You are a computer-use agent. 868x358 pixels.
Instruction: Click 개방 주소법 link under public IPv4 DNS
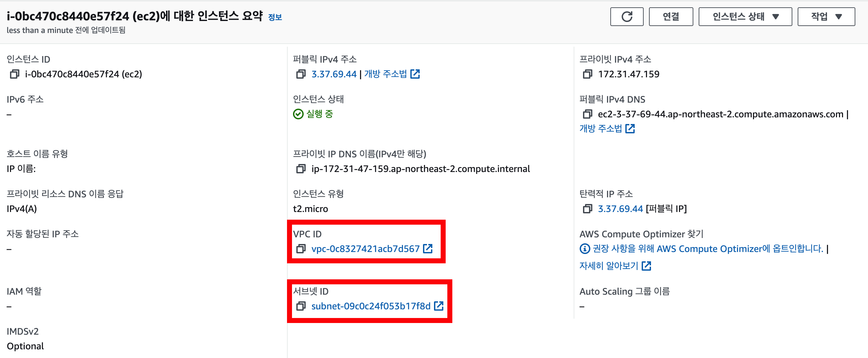click(x=600, y=128)
